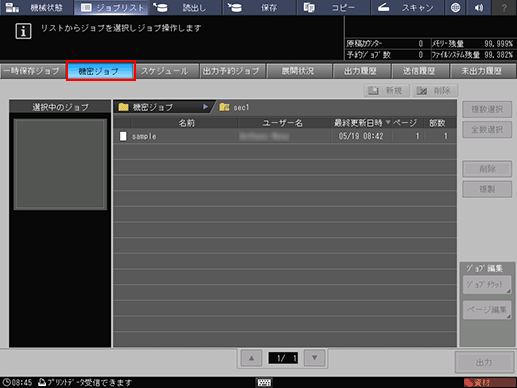Open the 保存 store screen
Image resolution: width=517 pixels, height=388 pixels.
tap(259, 7)
